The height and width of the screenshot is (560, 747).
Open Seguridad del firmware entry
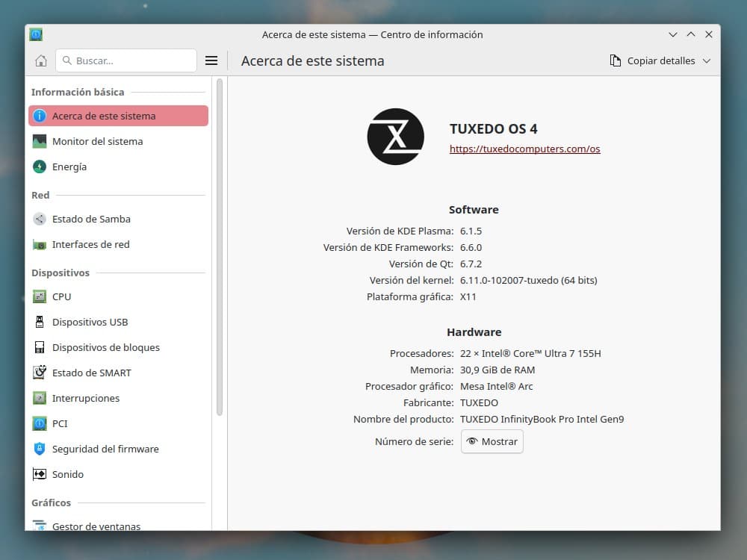coord(118,449)
